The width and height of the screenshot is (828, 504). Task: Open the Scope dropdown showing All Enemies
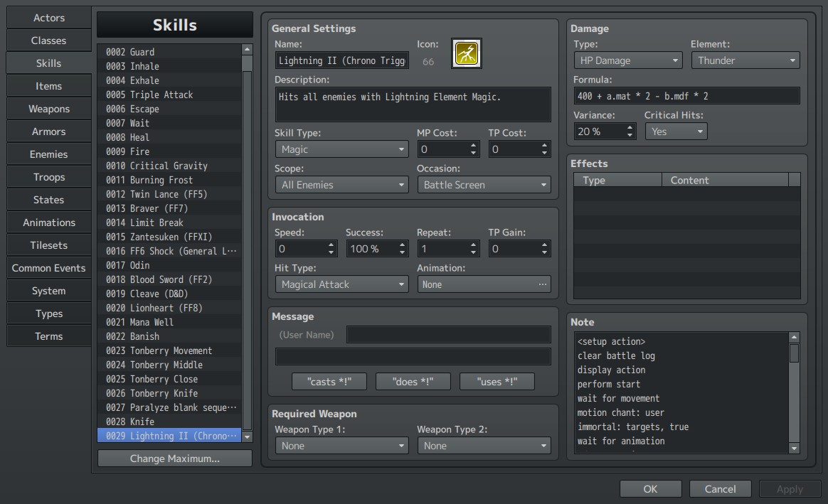[341, 185]
